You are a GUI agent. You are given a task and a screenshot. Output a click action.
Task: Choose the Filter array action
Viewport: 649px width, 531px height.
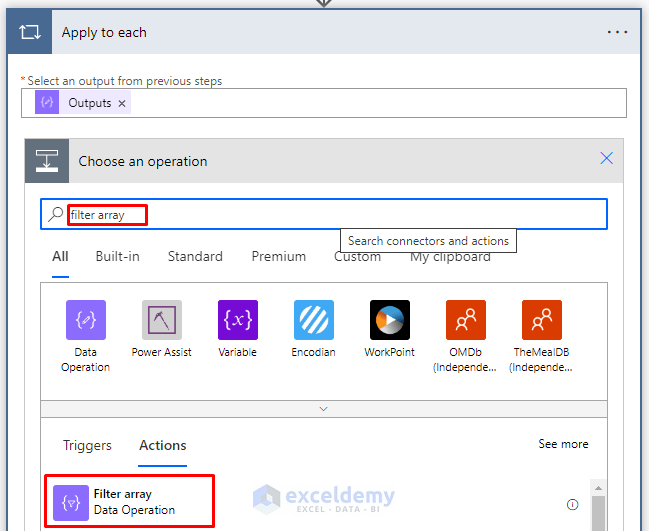[130, 502]
